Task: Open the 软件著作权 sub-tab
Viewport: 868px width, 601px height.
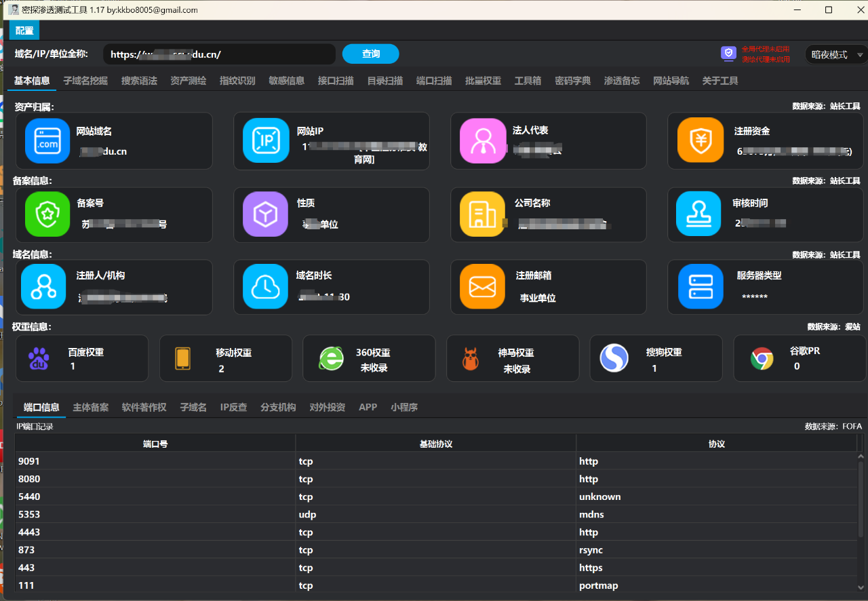Action: tap(144, 408)
